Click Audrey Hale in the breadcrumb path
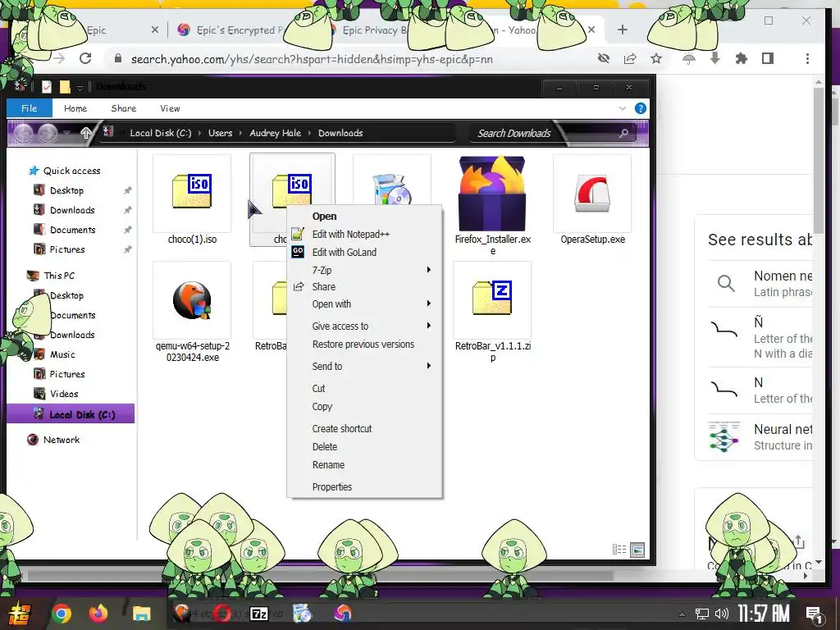The width and height of the screenshot is (840, 630). 275,133
